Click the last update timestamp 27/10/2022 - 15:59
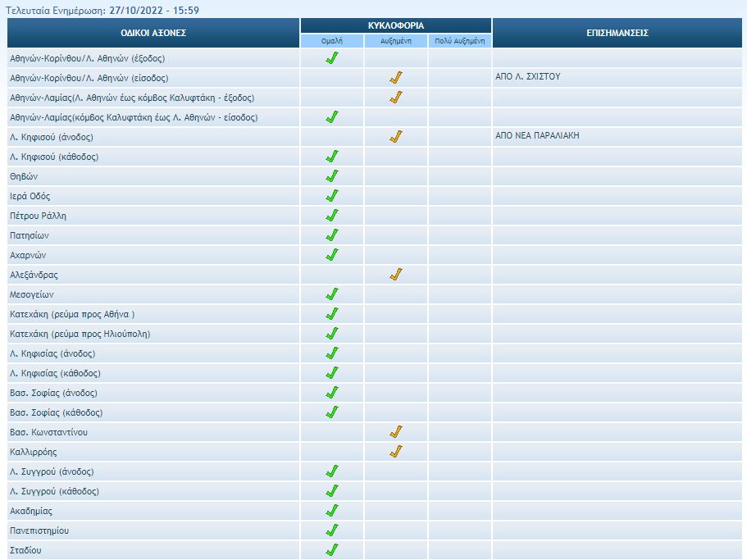 (154, 11)
